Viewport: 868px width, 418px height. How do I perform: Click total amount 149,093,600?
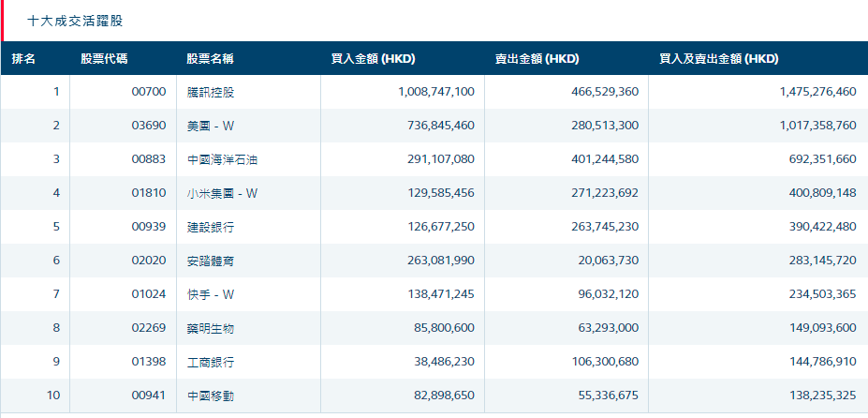coord(823,328)
